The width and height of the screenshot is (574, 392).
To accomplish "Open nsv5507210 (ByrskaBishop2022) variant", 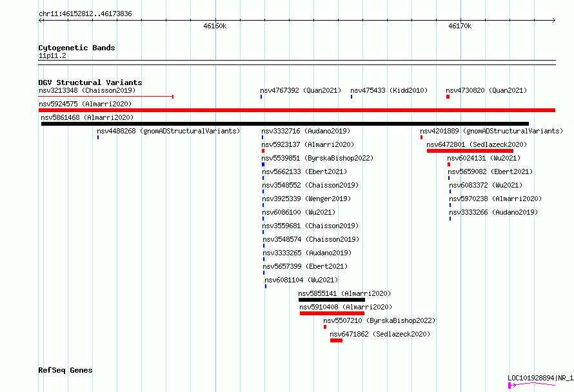I will click(x=379, y=320).
